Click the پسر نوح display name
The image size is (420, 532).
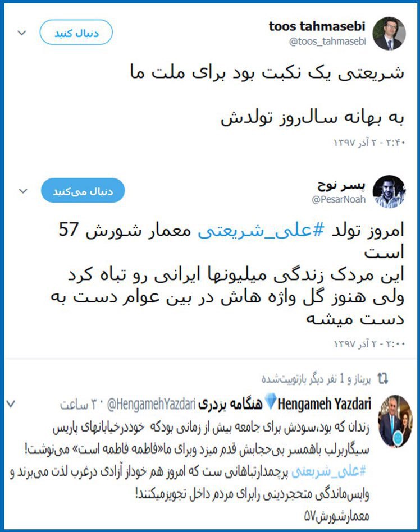tap(341, 185)
